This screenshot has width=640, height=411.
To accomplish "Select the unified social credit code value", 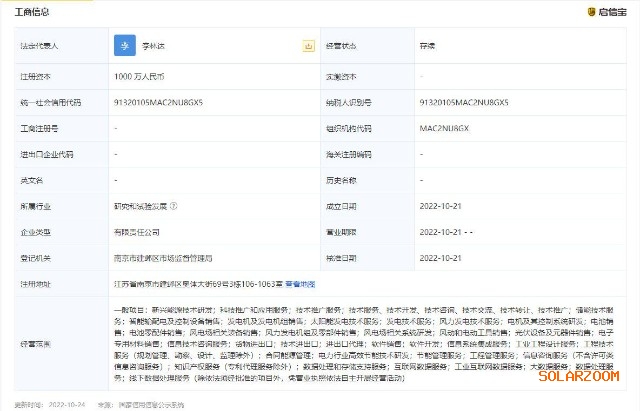I will (160, 102).
